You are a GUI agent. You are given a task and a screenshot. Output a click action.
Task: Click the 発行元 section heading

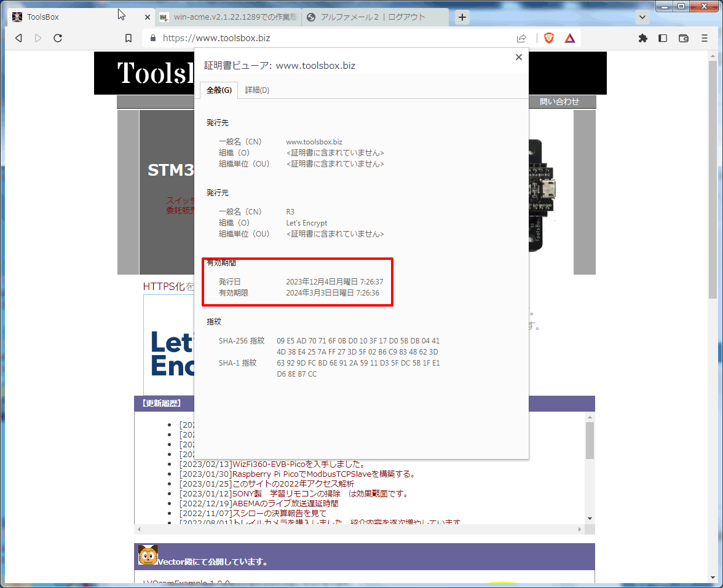218,193
